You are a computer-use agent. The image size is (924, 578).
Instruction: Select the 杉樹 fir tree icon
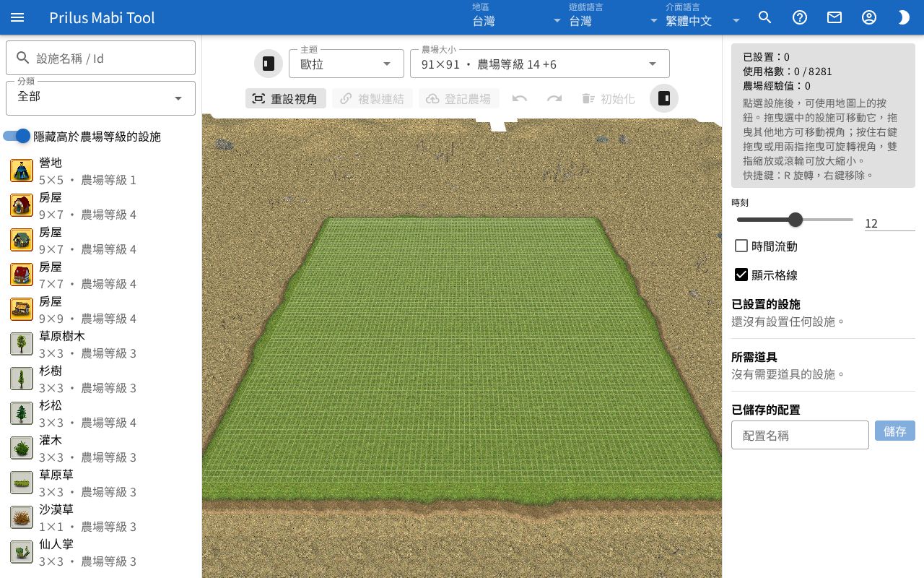click(x=22, y=379)
